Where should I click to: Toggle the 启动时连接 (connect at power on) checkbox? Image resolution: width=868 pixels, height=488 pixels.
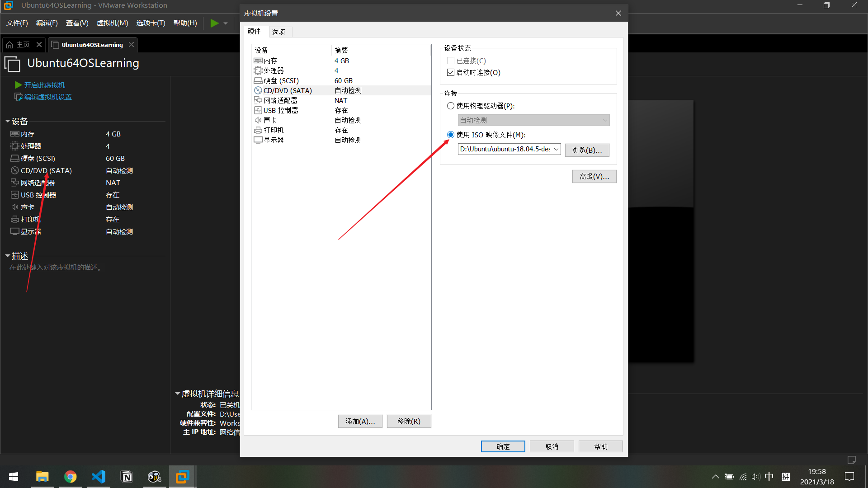(451, 72)
